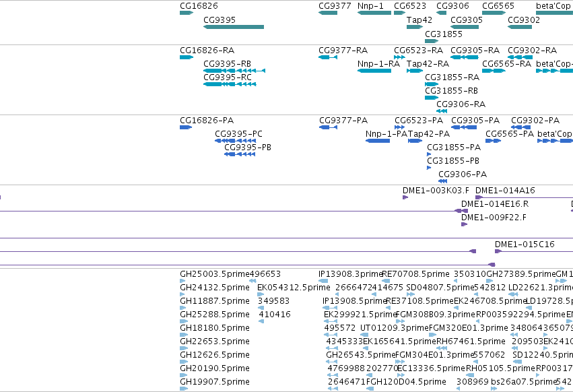
Task: Select the GH25003.5prime EST label
Action: [215, 274]
